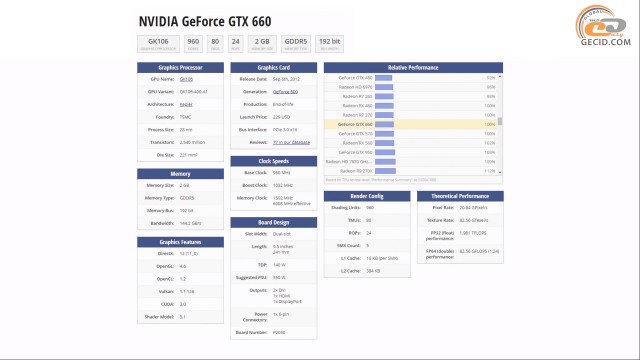Click the NVIDIA GeForce GTX 660 page title

[x=205, y=21]
